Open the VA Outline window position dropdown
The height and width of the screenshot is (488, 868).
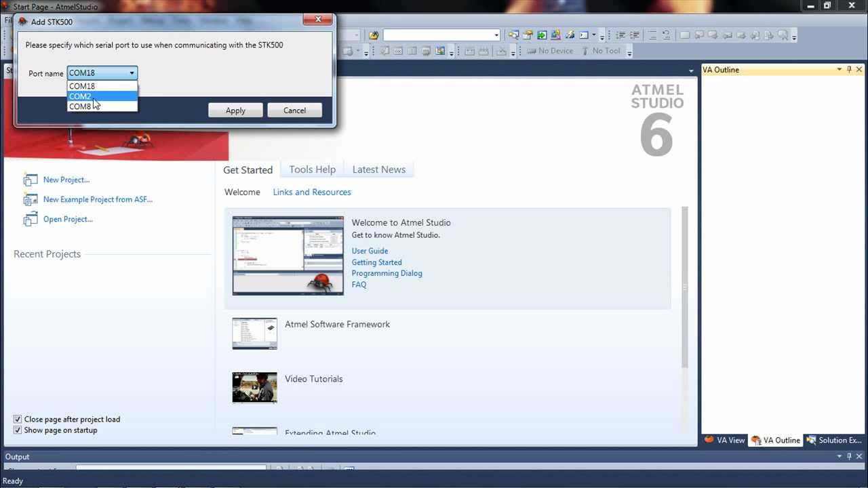(839, 70)
